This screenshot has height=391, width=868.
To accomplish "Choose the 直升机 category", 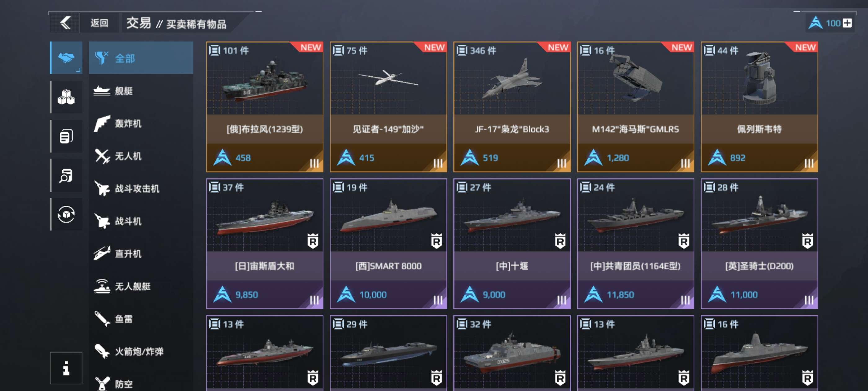I will 141,254.
